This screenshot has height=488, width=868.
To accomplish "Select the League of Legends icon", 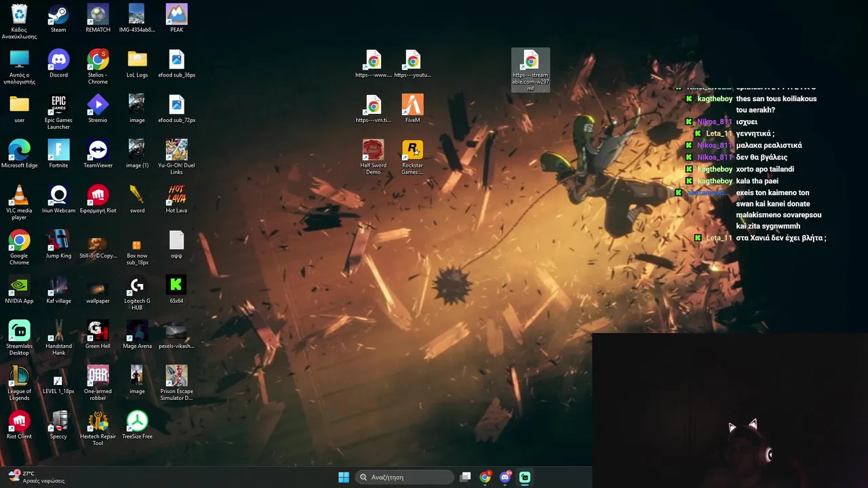I will point(19,384).
